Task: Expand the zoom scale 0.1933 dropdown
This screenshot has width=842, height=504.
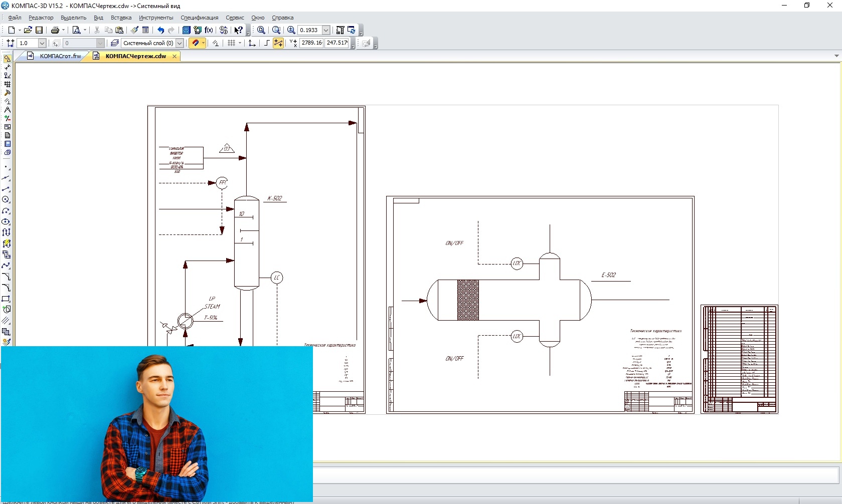Action: (326, 30)
